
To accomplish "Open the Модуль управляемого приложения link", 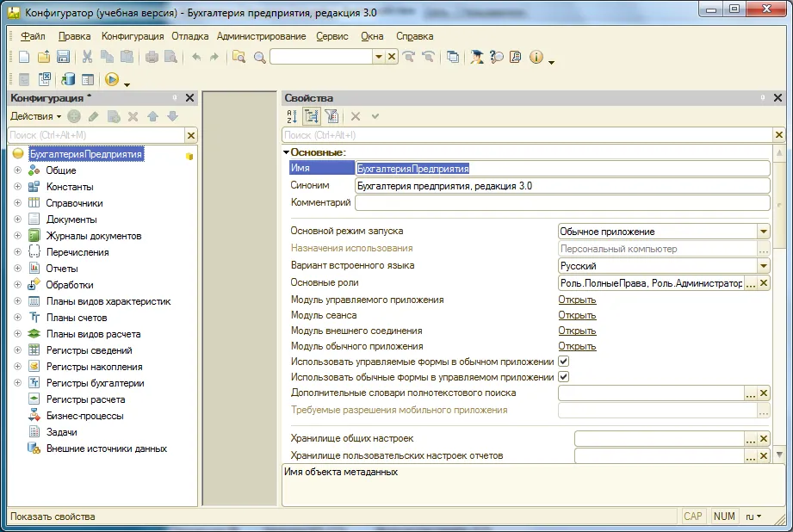I will tap(577, 300).
